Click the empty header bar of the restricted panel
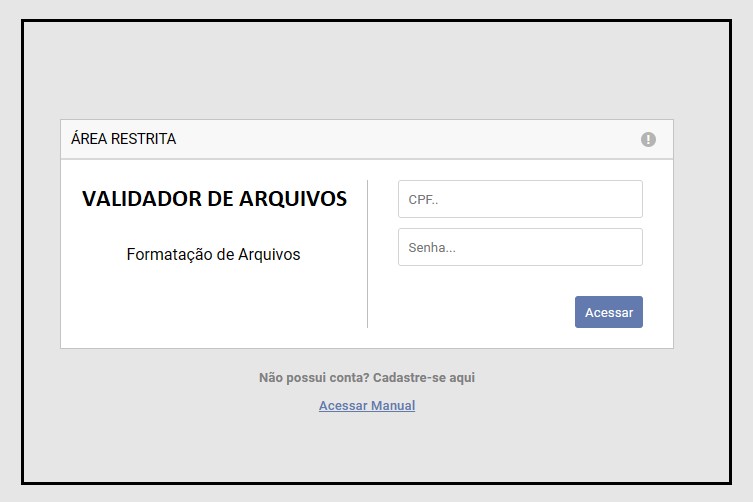Screen dimensions: 753x502 click(400, 140)
